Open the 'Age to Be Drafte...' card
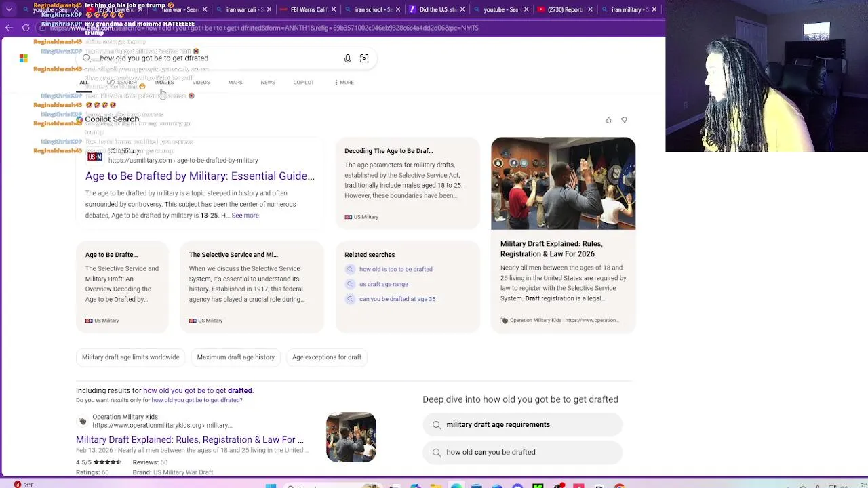The height and width of the screenshot is (488, 868). 122,287
